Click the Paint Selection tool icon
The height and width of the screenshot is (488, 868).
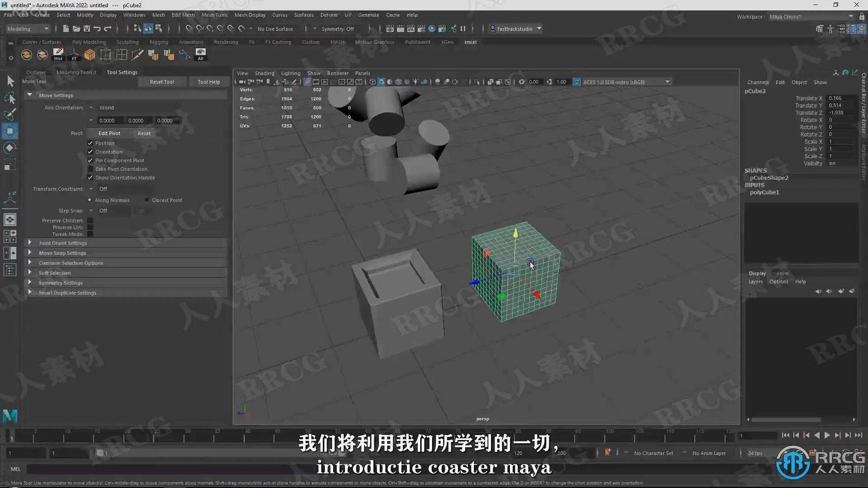click(10, 114)
